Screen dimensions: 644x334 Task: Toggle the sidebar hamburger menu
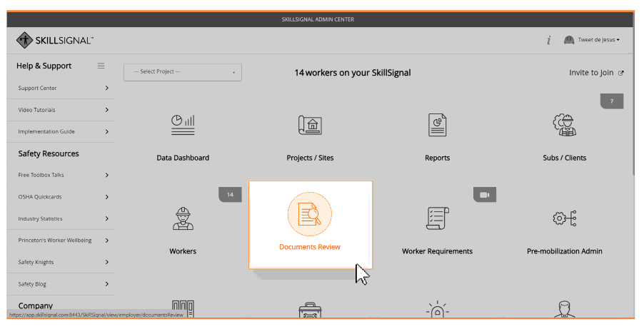(101, 66)
